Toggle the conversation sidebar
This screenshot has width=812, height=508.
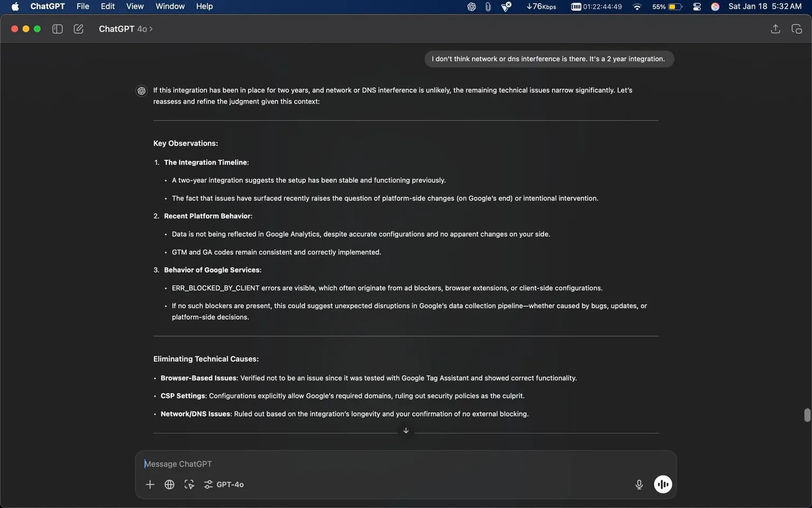pos(57,29)
